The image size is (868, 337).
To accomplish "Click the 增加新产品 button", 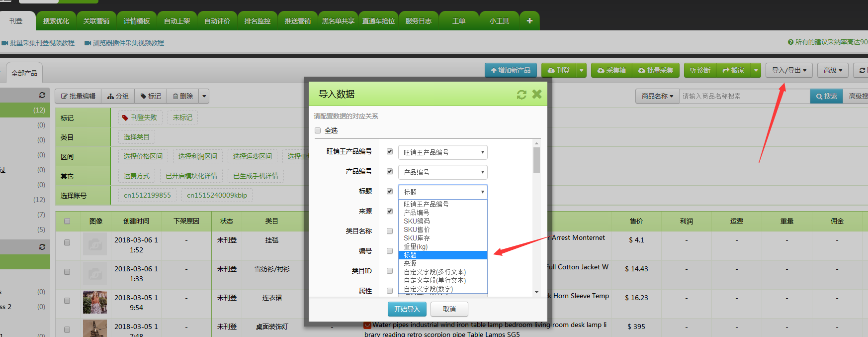I will 511,70.
